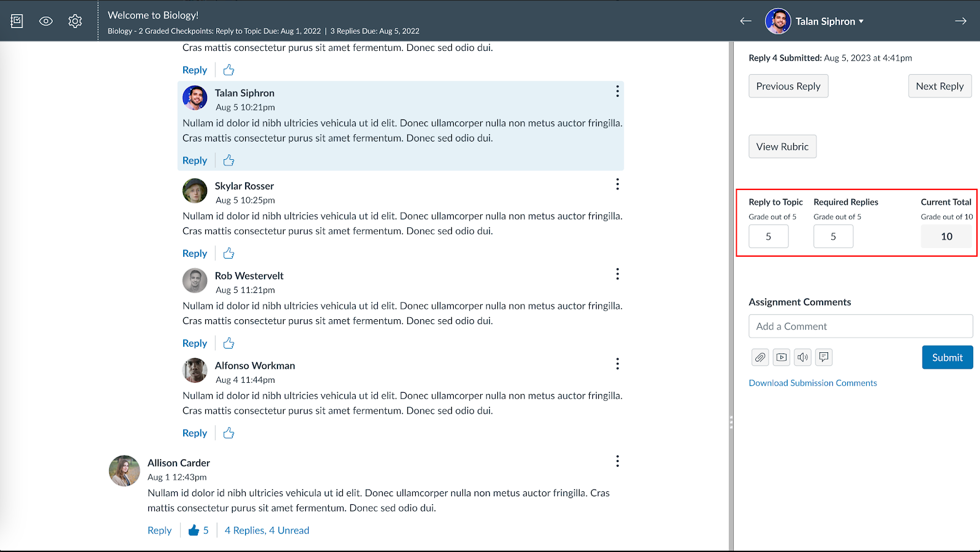Click Allison Carder's avatar
Viewport: 980px width, 552px height.
coord(124,471)
